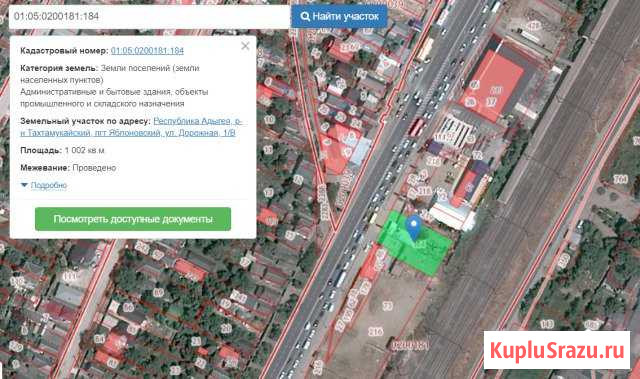Click the KupluSrazu.ru watermark logo
This screenshot has width=640, height=379.
point(557,350)
